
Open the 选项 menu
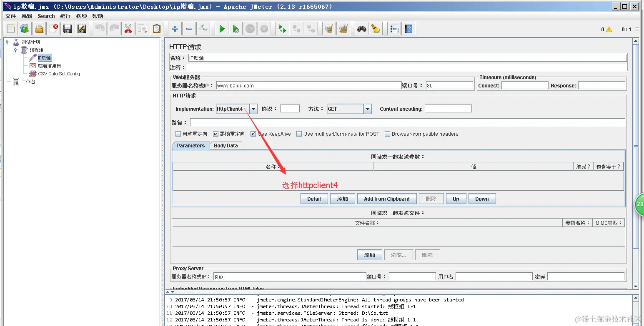click(x=82, y=16)
